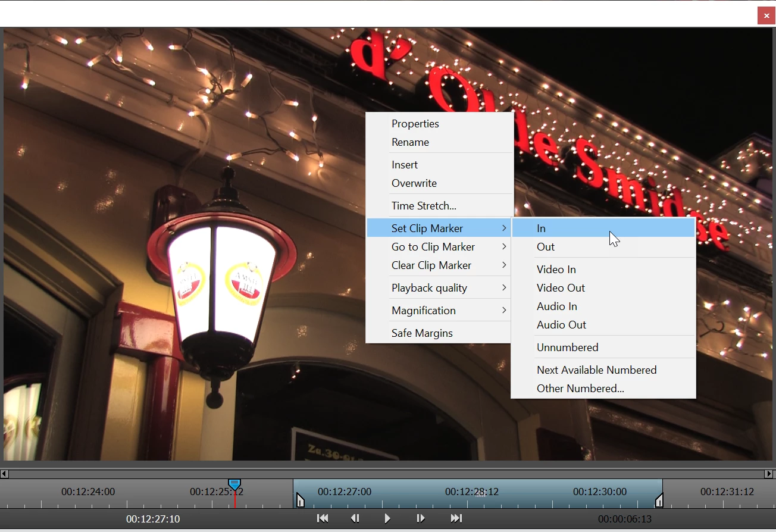Choose Video In marker option
776x532 pixels.
coord(603,270)
